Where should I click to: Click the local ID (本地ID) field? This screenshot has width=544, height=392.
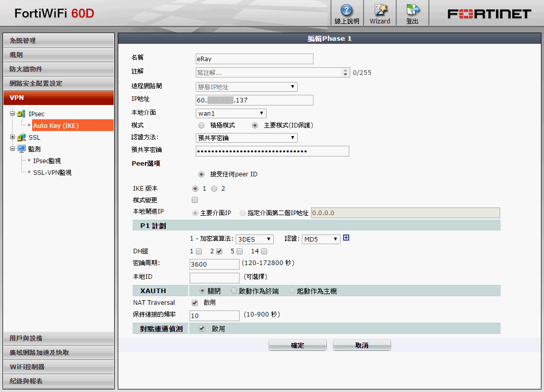215,278
